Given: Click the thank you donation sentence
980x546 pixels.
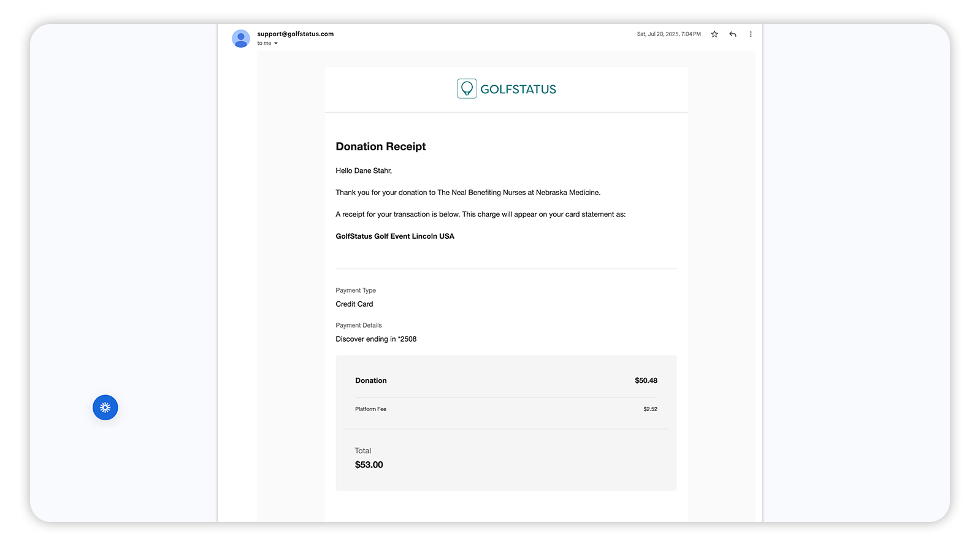Looking at the screenshot, I should (x=468, y=193).
